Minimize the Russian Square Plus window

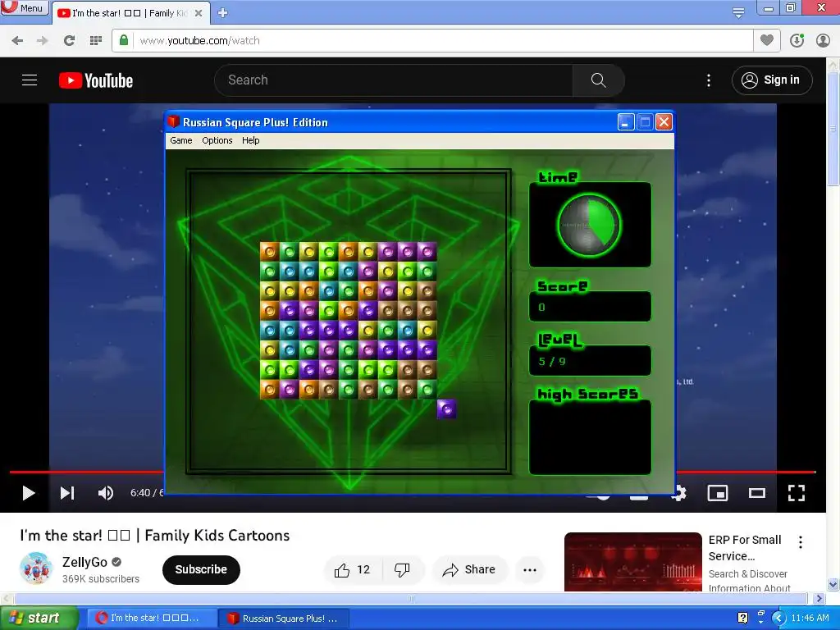pyautogui.click(x=626, y=122)
